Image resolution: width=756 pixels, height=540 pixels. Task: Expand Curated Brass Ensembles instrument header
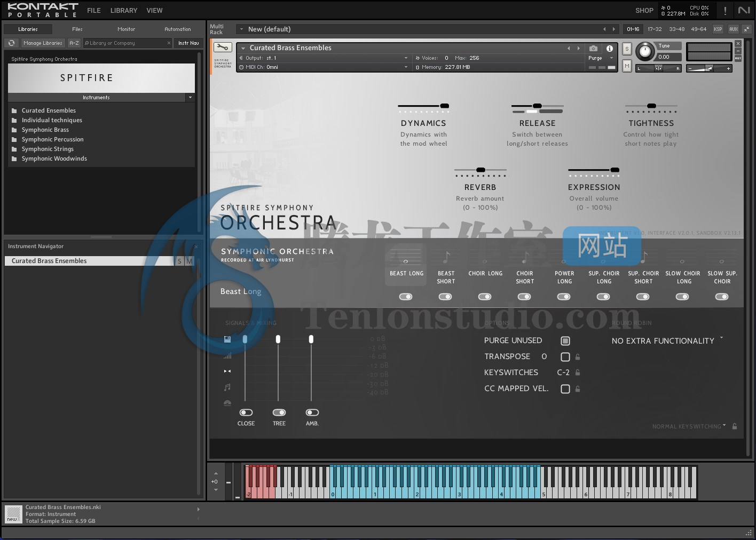[243, 49]
